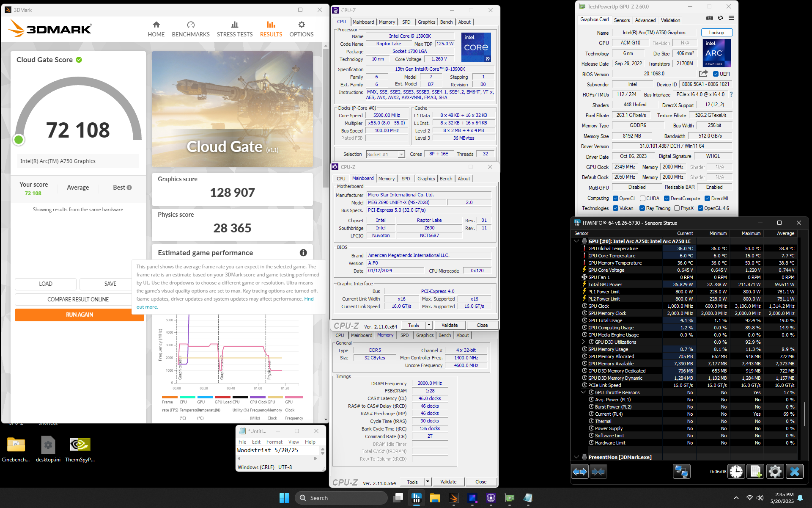This screenshot has height=508, width=812.
Task: Toggle the OpenCL checkbox
Action: [x=615, y=199]
